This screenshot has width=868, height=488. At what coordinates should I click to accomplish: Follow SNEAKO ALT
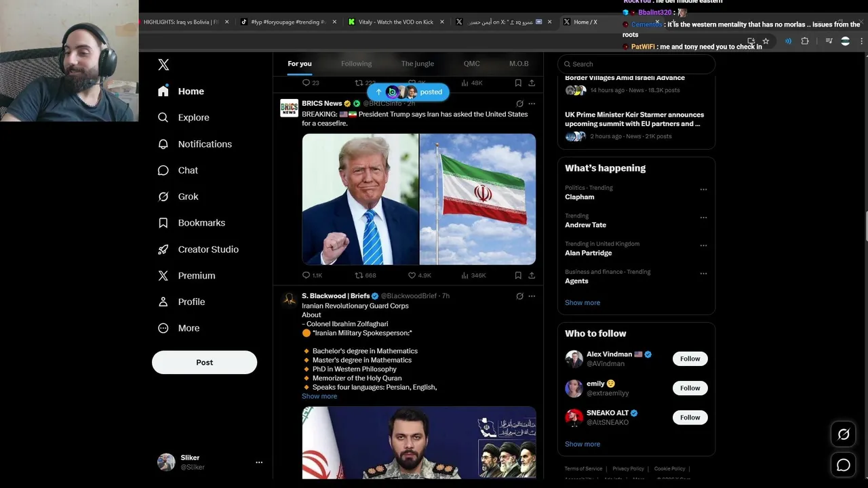point(690,418)
